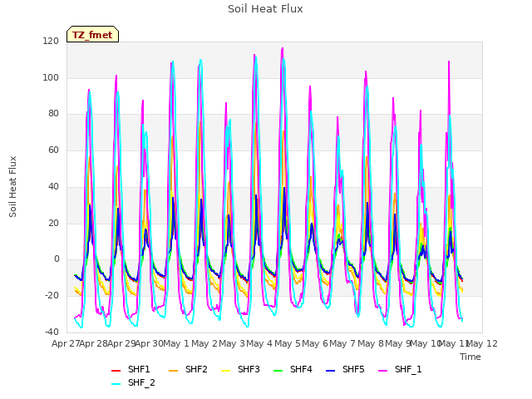Click the 120 y-axis tick label
The width and height of the screenshot is (532, 399).
pyautogui.click(x=51, y=42)
